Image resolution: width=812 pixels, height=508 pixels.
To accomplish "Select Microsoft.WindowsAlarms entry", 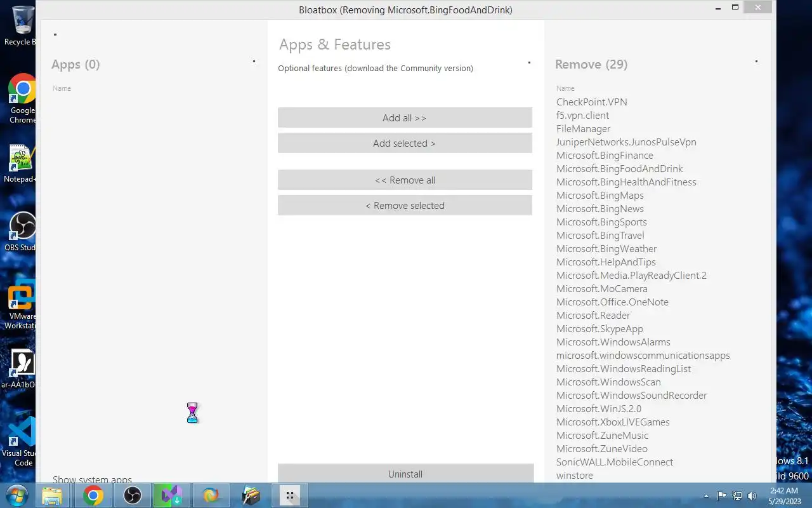I will click(x=613, y=342).
